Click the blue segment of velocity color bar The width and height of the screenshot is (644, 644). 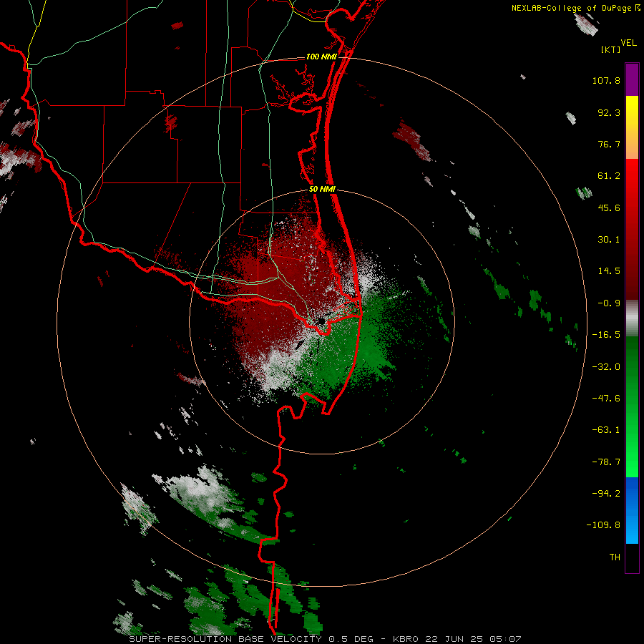(632, 510)
